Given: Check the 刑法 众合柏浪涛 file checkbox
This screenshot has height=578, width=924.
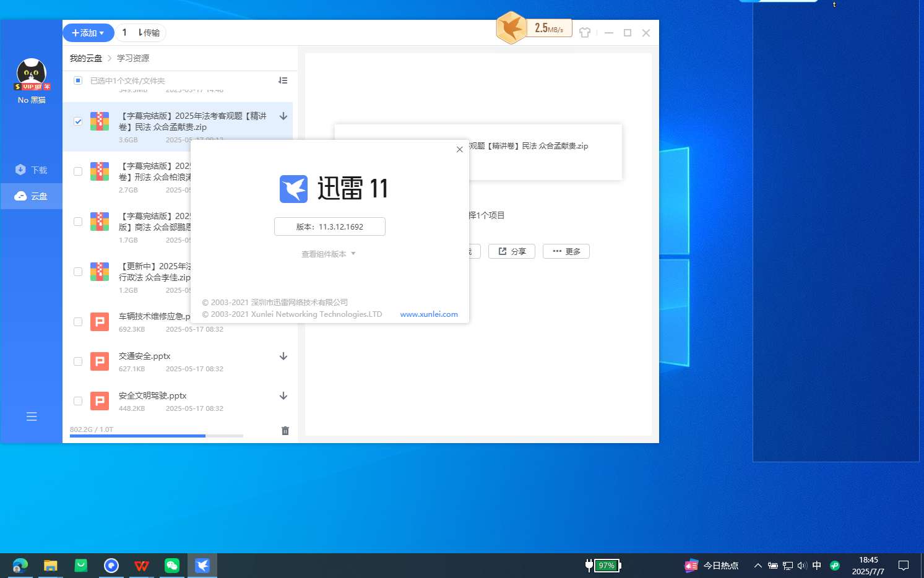Looking at the screenshot, I should 78,171.
